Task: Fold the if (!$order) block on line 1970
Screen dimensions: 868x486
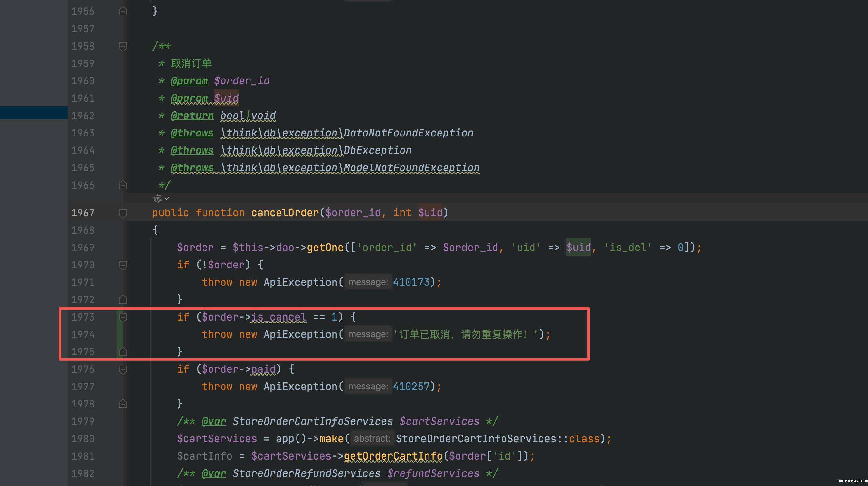Action: [123, 265]
